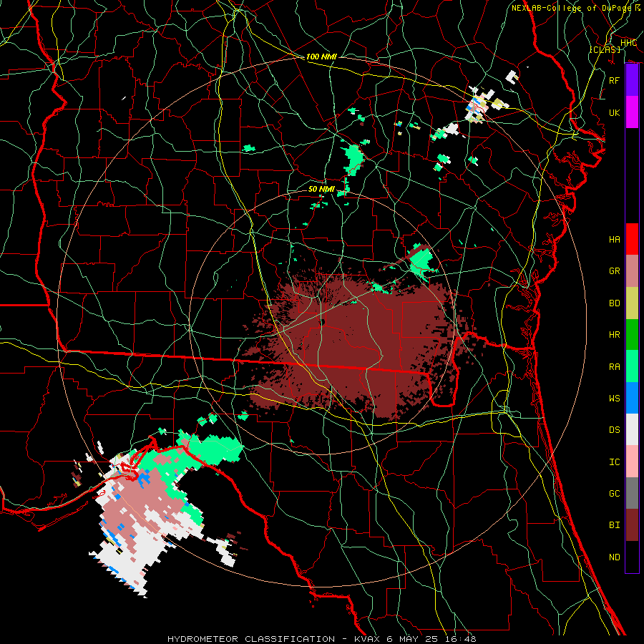Click the 100 NMI range ring label
This screenshot has width=644, height=644.
(321, 57)
